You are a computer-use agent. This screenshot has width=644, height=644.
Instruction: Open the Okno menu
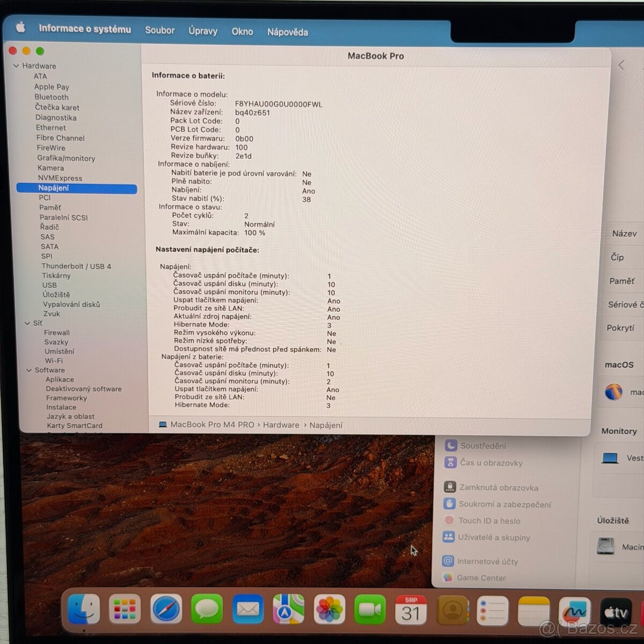click(x=242, y=32)
